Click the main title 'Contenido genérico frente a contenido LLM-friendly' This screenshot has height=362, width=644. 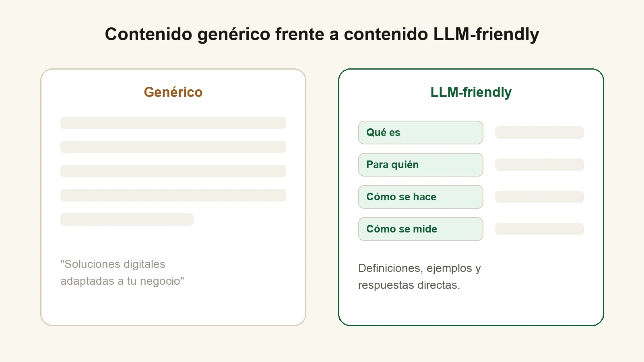tap(322, 34)
